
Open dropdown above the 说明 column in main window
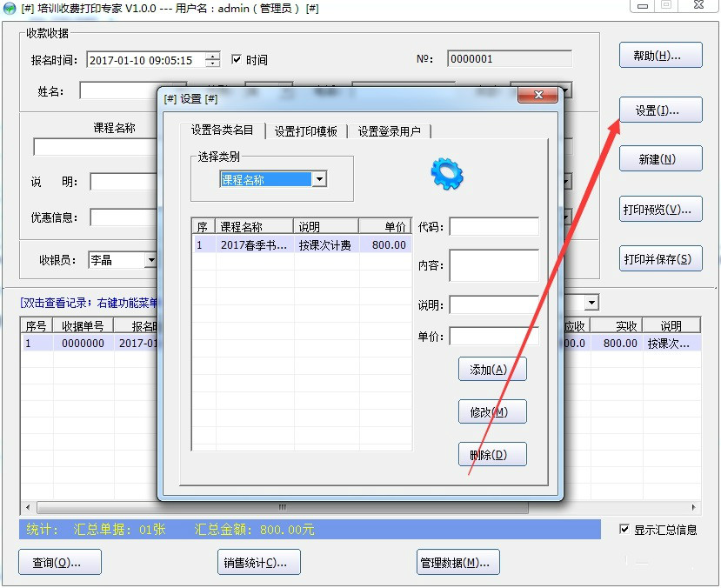pyautogui.click(x=591, y=303)
